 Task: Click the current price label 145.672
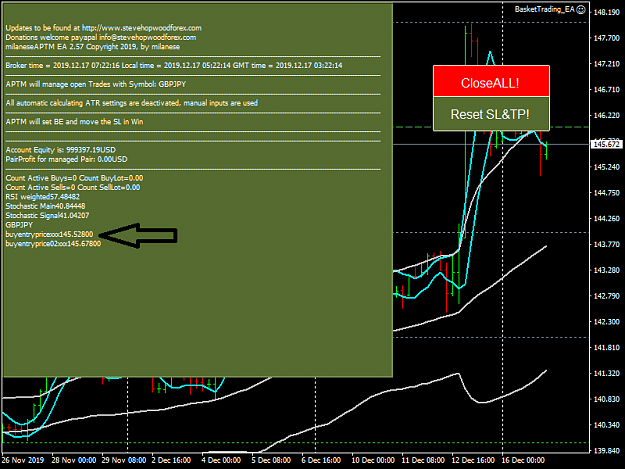point(606,144)
